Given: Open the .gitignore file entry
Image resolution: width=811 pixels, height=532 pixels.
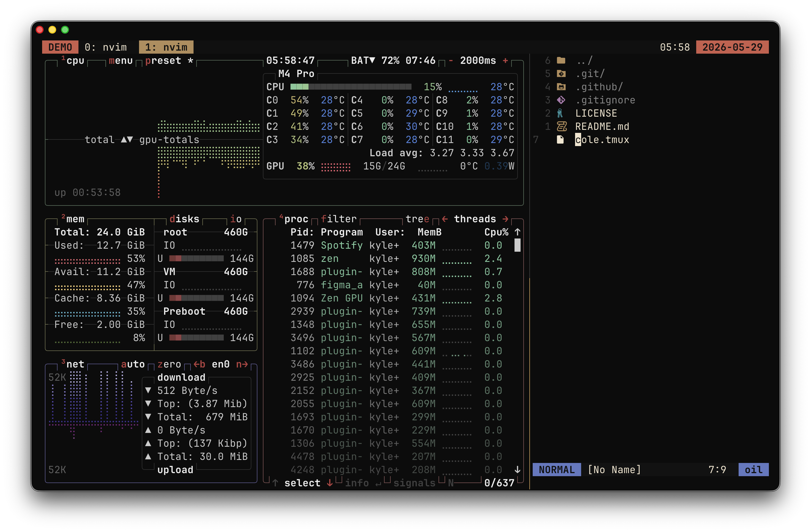Looking at the screenshot, I should [x=606, y=100].
